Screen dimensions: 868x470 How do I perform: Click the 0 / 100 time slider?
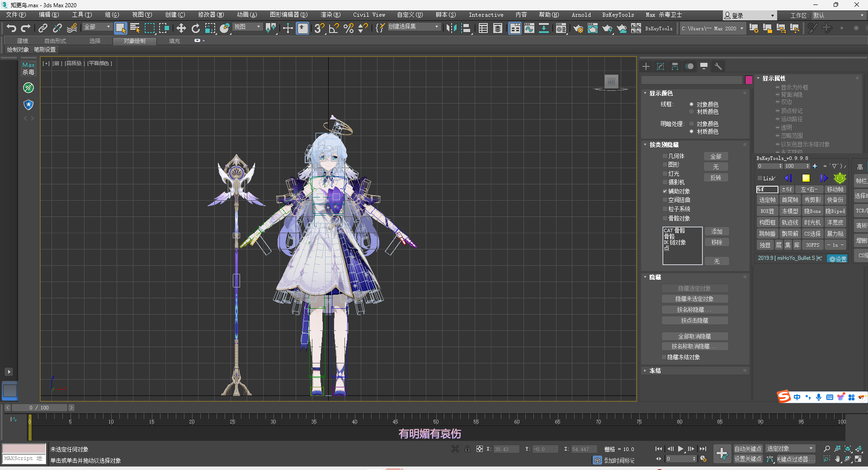tap(39, 408)
